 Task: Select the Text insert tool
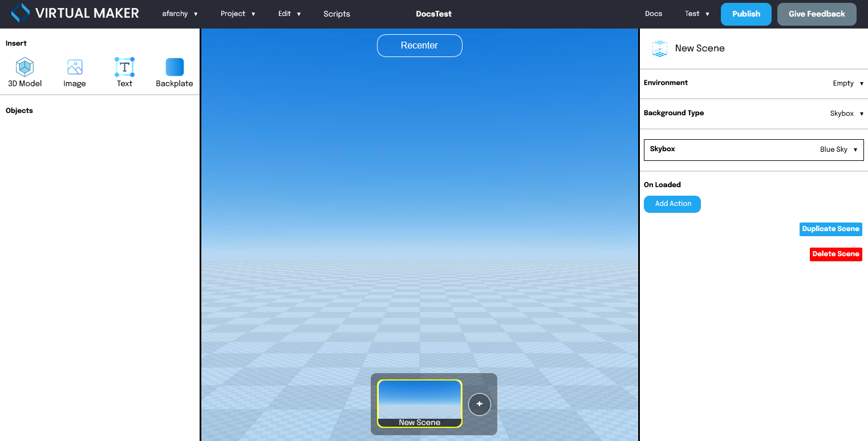(x=124, y=71)
